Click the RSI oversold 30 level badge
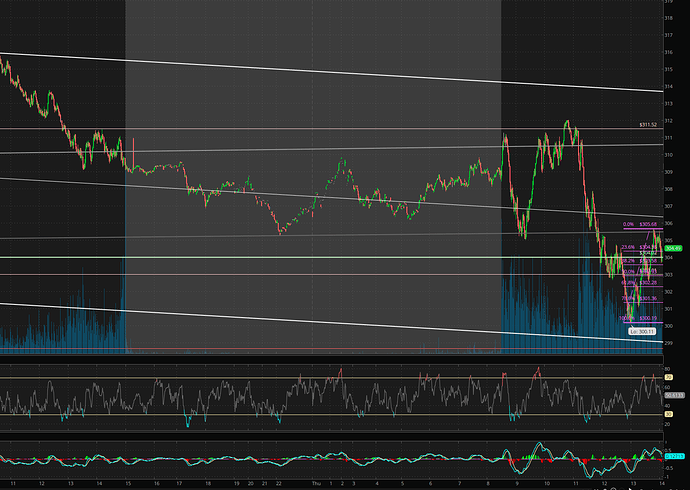 coord(668,414)
